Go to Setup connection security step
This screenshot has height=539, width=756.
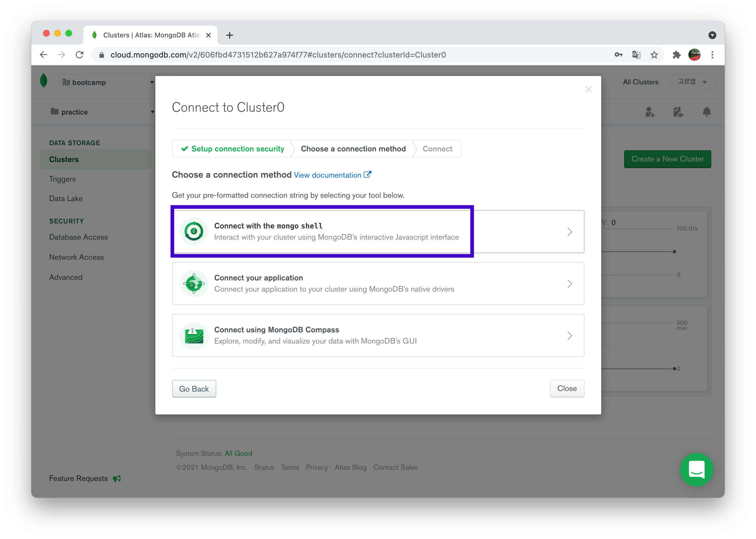232,149
